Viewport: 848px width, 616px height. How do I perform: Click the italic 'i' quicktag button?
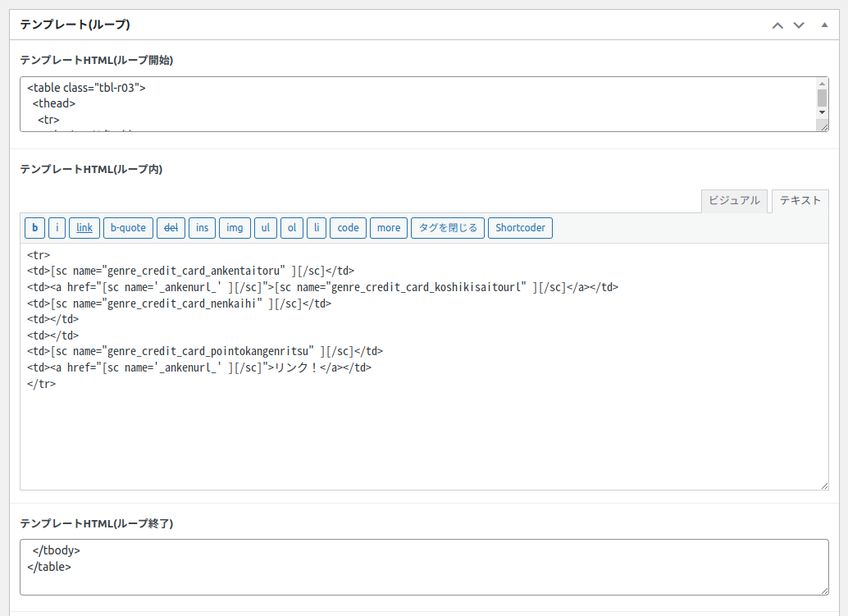(57, 228)
